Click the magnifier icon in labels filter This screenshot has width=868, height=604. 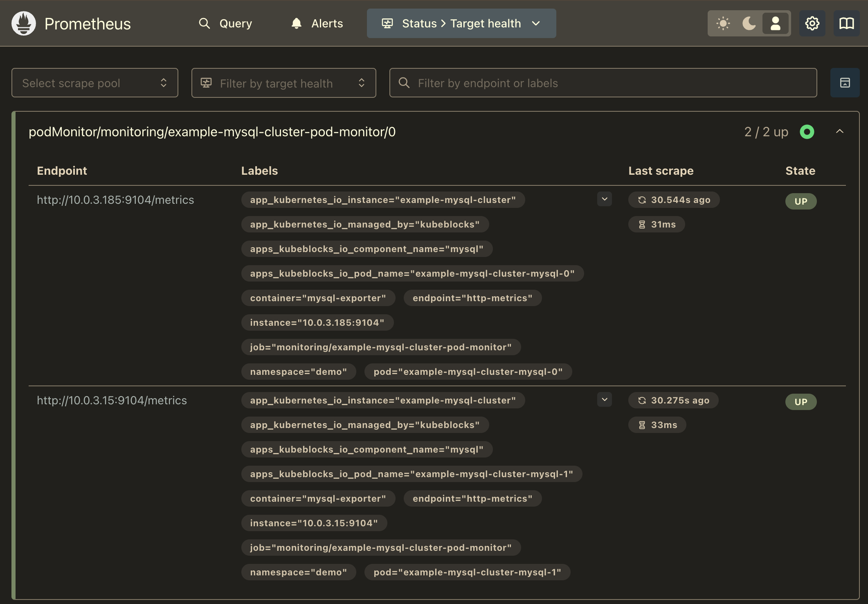(404, 83)
